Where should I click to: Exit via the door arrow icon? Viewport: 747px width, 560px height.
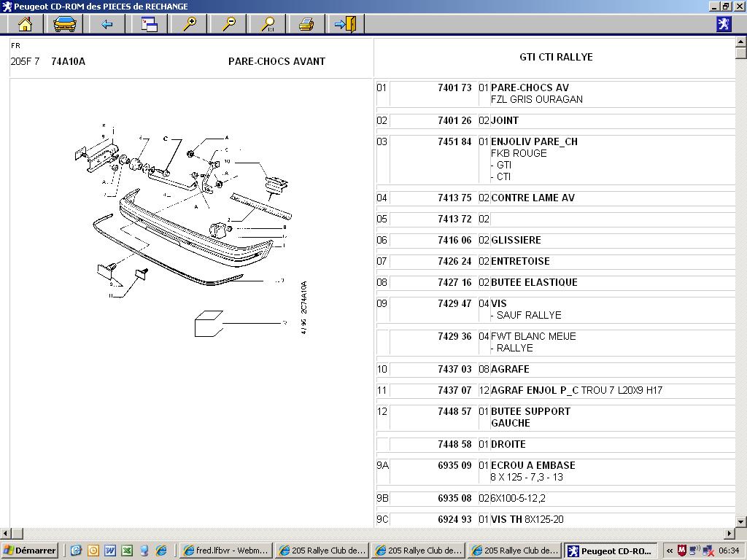pos(346,24)
